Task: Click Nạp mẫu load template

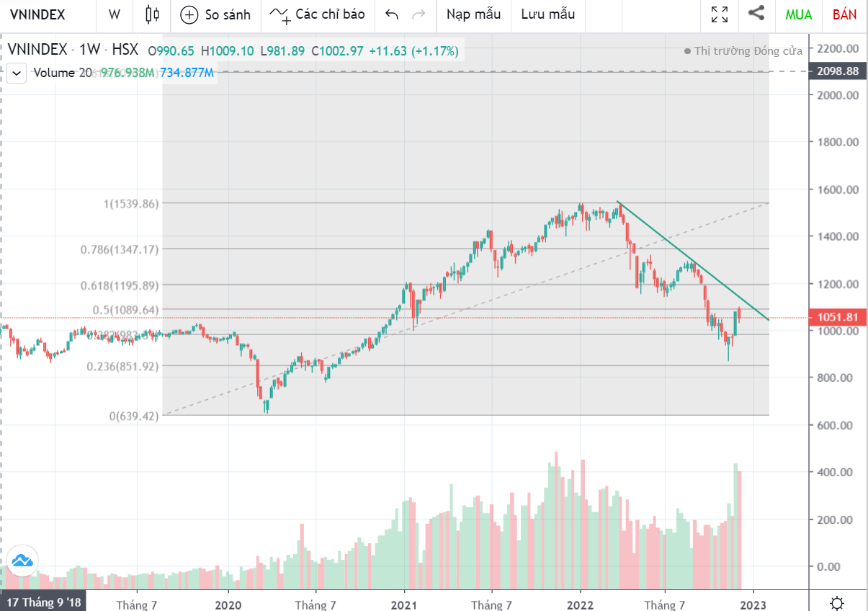Action: [473, 14]
